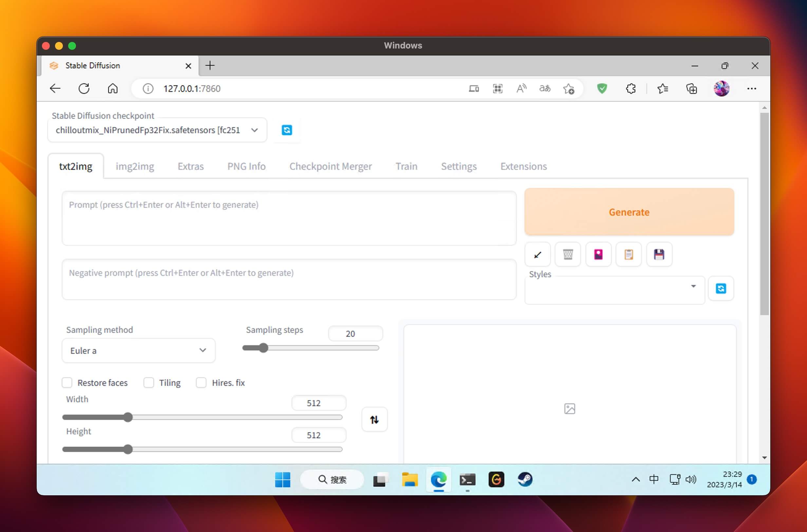Open the Styles dropdown

(x=615, y=290)
